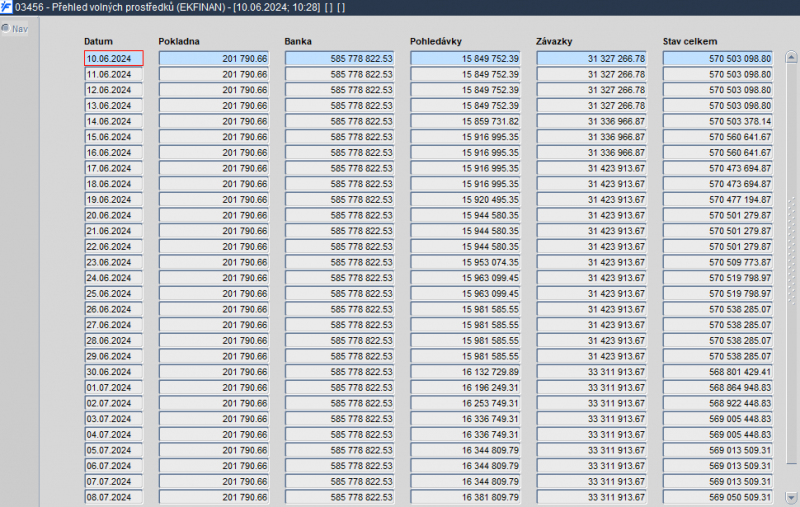
Task: Select the date field 05.07.2024
Action: (114, 450)
